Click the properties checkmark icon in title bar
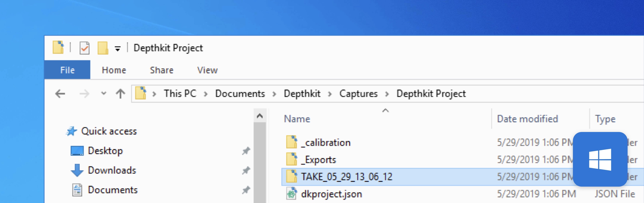 click(x=84, y=47)
